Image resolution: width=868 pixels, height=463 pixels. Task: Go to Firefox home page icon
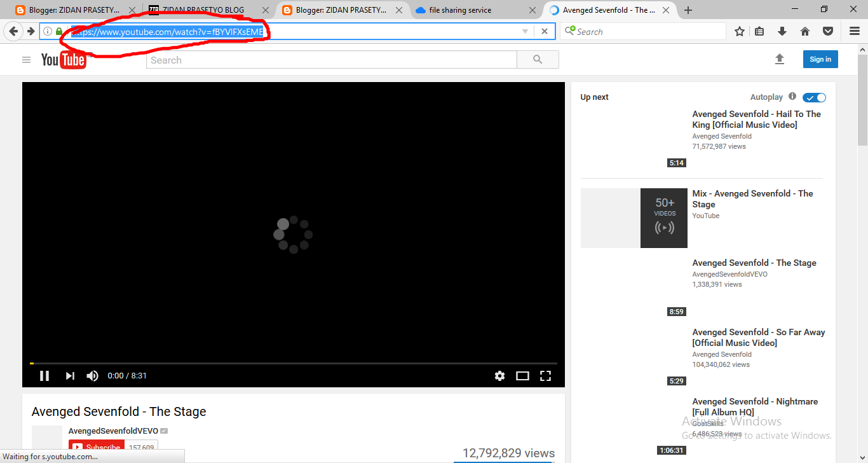(x=805, y=31)
